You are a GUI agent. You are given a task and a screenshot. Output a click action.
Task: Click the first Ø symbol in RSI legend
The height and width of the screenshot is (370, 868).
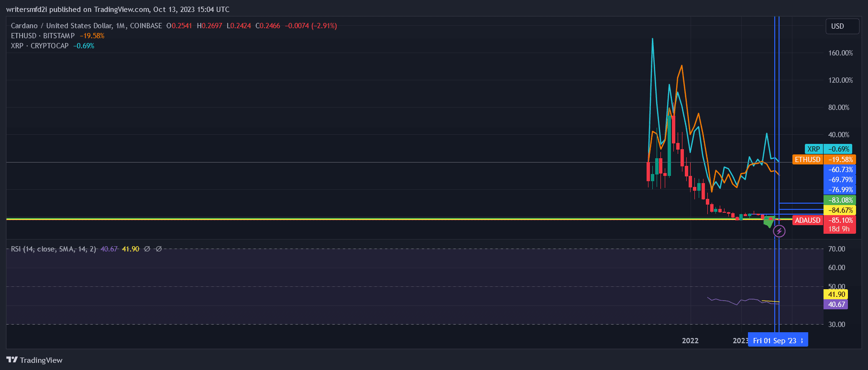coord(147,249)
